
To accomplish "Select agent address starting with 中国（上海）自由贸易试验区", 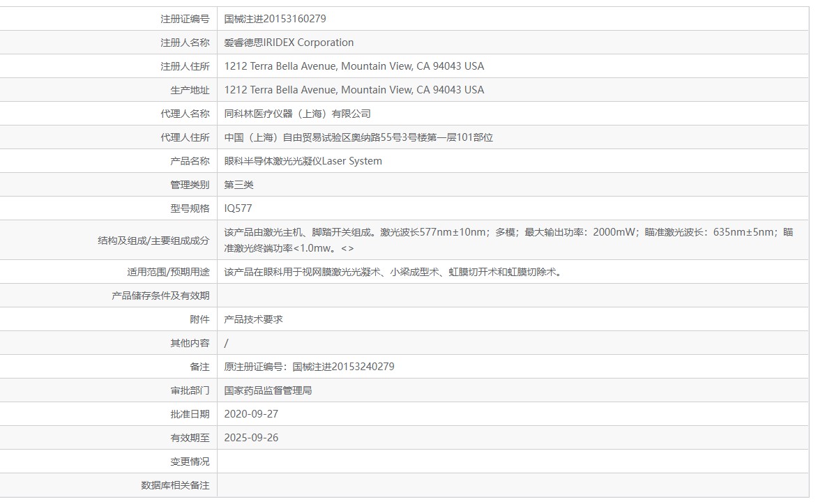I will [358, 137].
